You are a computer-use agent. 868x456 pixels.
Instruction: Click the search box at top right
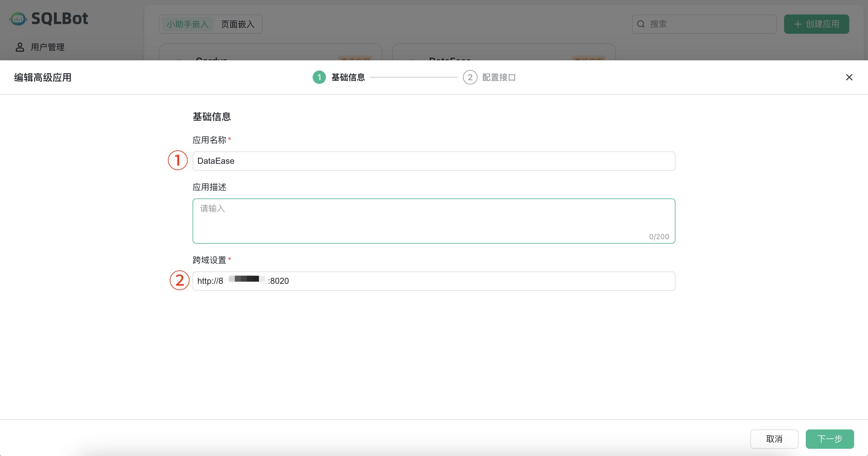click(x=704, y=24)
